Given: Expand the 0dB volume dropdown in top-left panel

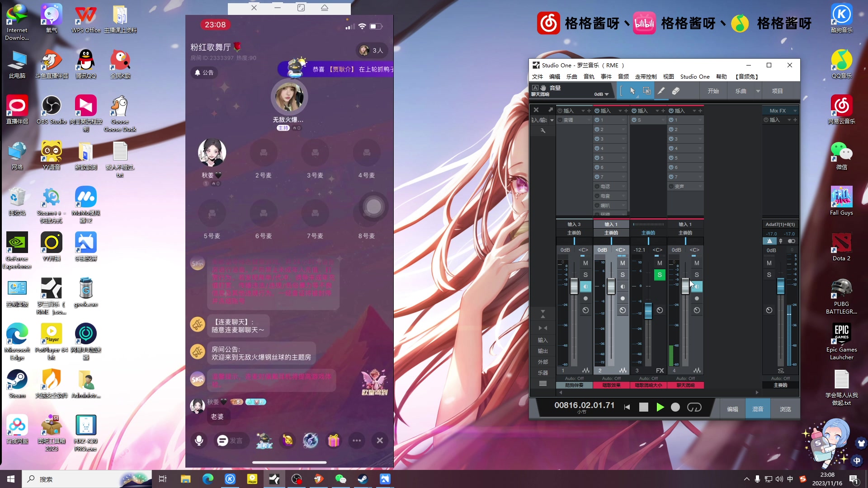Looking at the screenshot, I should coord(602,94).
